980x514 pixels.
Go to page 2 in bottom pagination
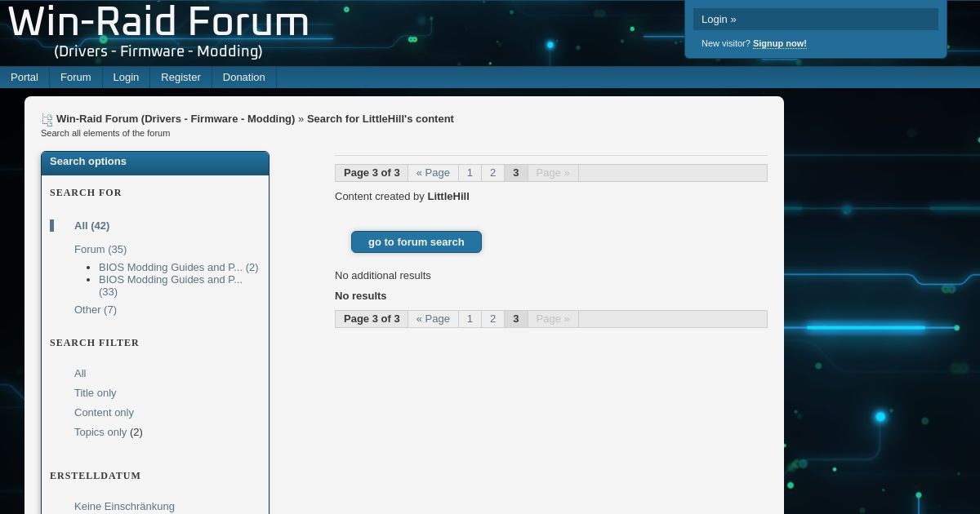pos(492,318)
